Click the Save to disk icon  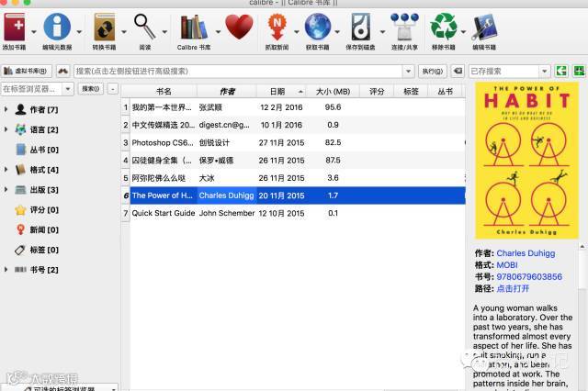(360, 27)
